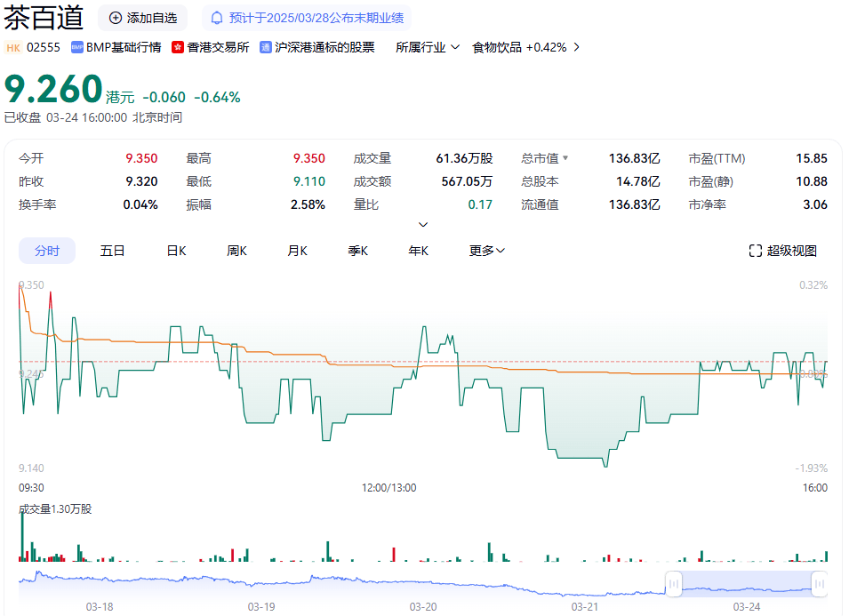
Task: Click the 总股本 value 14.78亿
Action: click(x=638, y=181)
